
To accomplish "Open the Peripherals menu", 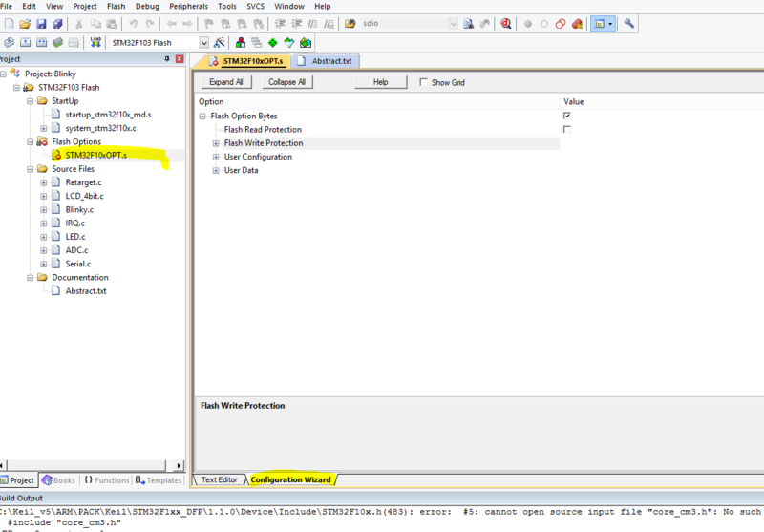I will (188, 6).
